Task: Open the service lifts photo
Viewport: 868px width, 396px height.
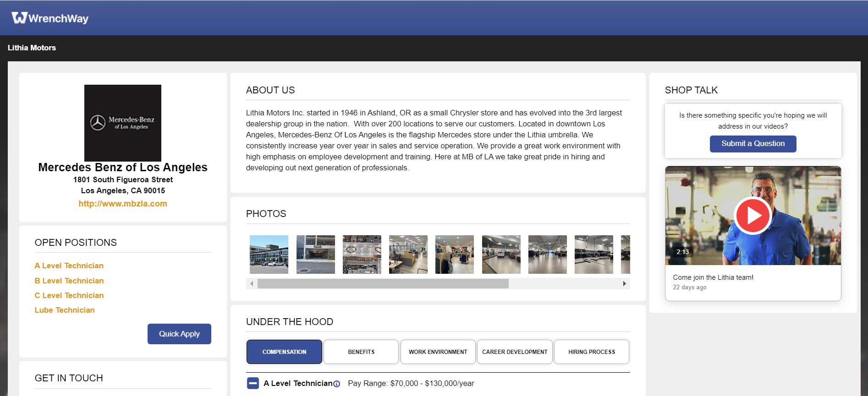Action: (594, 255)
